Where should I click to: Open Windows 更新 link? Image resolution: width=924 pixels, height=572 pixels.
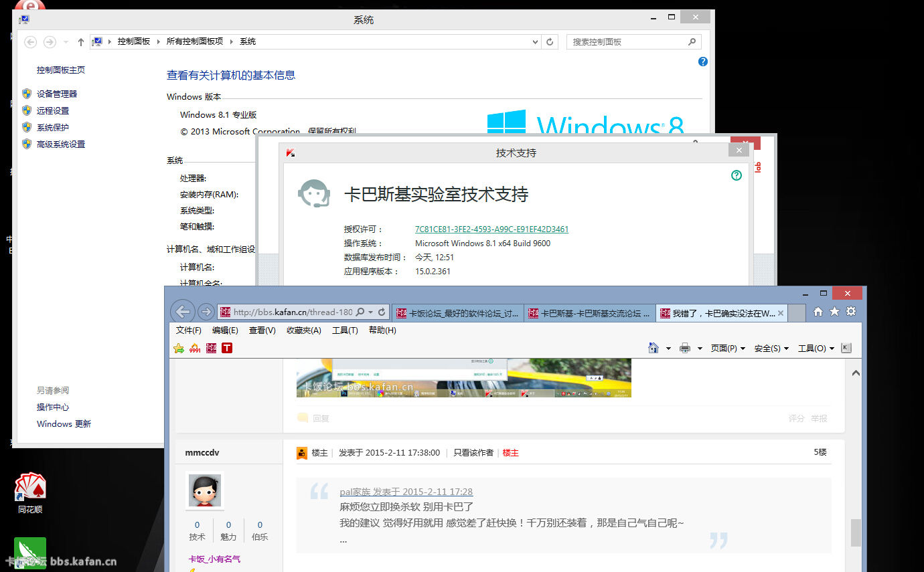(x=64, y=424)
